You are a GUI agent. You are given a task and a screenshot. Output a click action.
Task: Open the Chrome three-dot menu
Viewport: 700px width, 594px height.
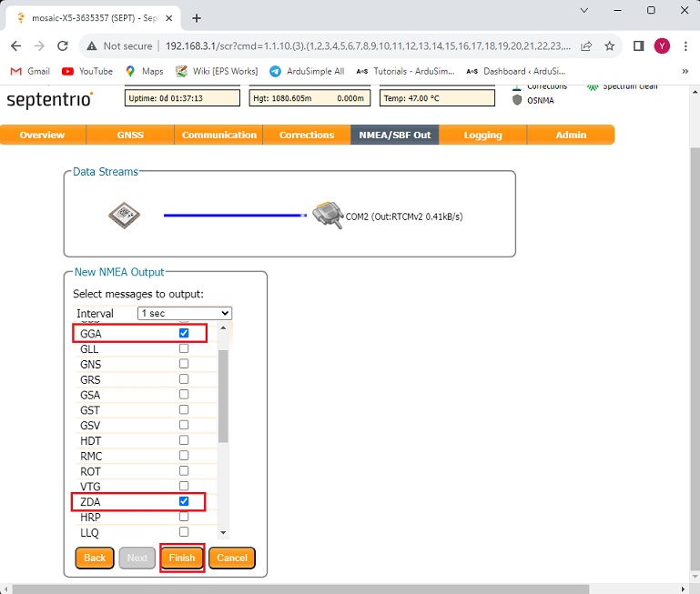(x=685, y=46)
